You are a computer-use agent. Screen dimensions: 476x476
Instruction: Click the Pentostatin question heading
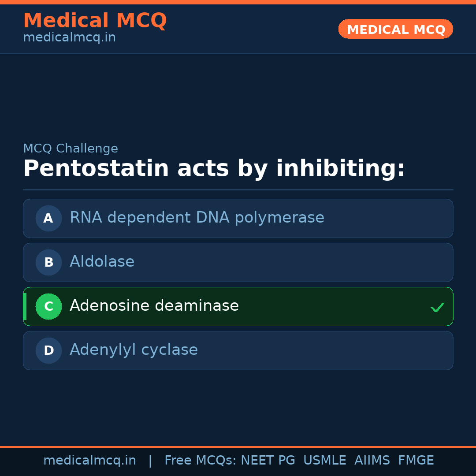[214, 169]
